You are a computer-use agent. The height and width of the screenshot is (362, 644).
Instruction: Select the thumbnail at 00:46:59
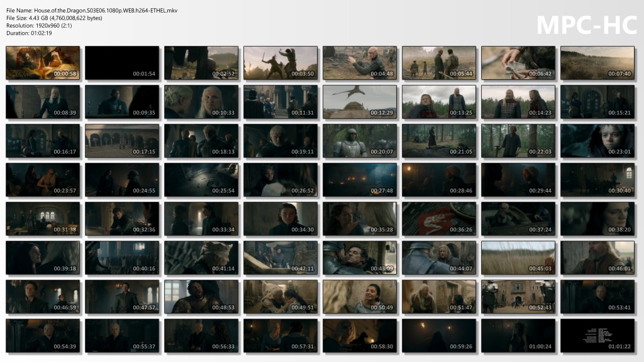pyautogui.click(x=43, y=297)
